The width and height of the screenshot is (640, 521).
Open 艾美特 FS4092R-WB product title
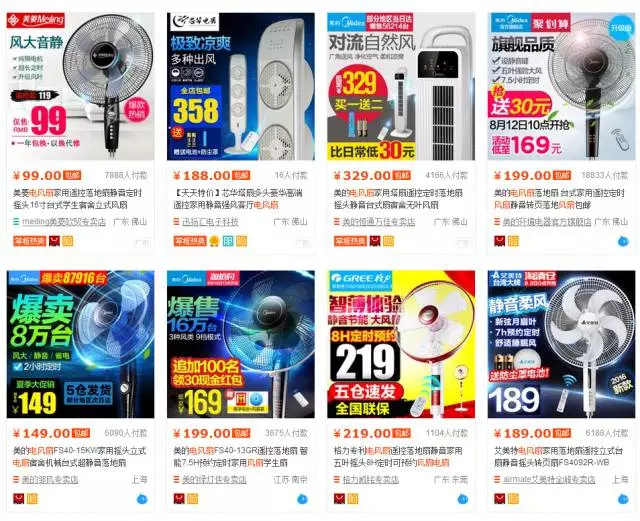(x=558, y=457)
